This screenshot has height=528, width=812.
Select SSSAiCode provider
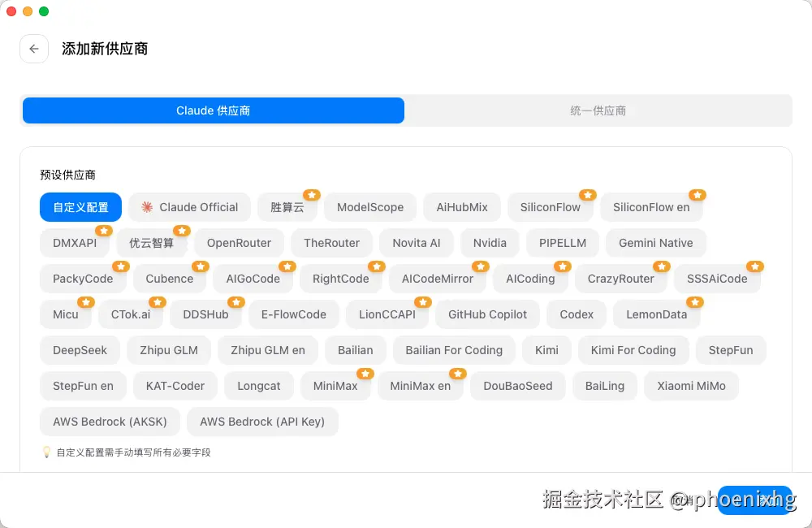tap(717, 279)
